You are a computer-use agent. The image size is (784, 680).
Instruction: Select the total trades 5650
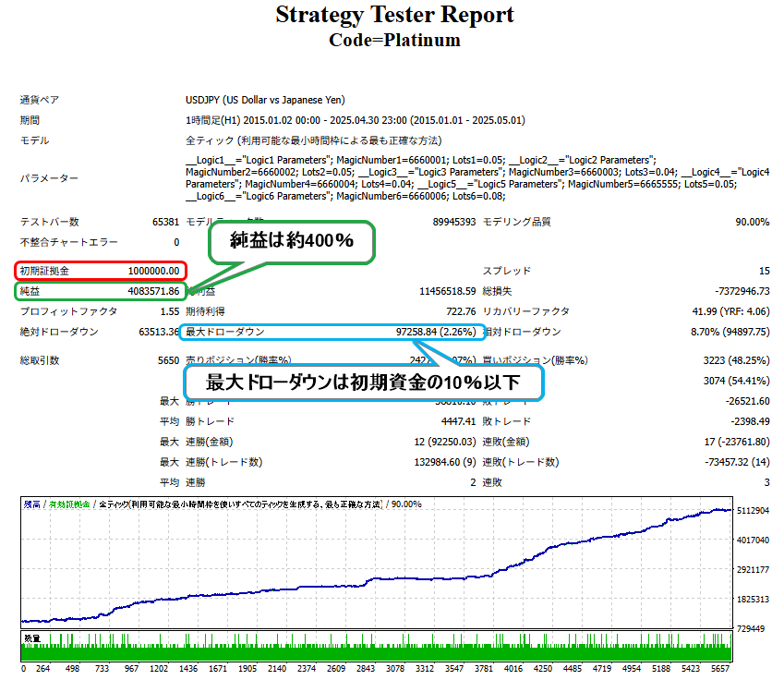pyautogui.click(x=168, y=360)
